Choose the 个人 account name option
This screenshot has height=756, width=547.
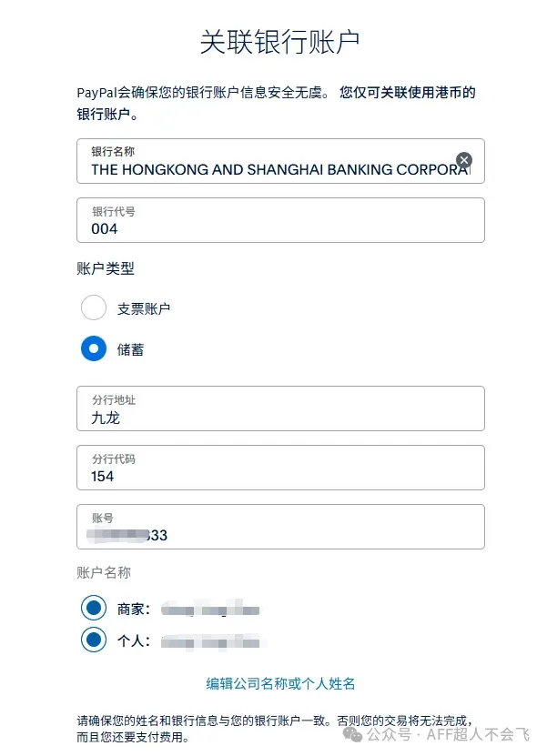tap(94, 640)
